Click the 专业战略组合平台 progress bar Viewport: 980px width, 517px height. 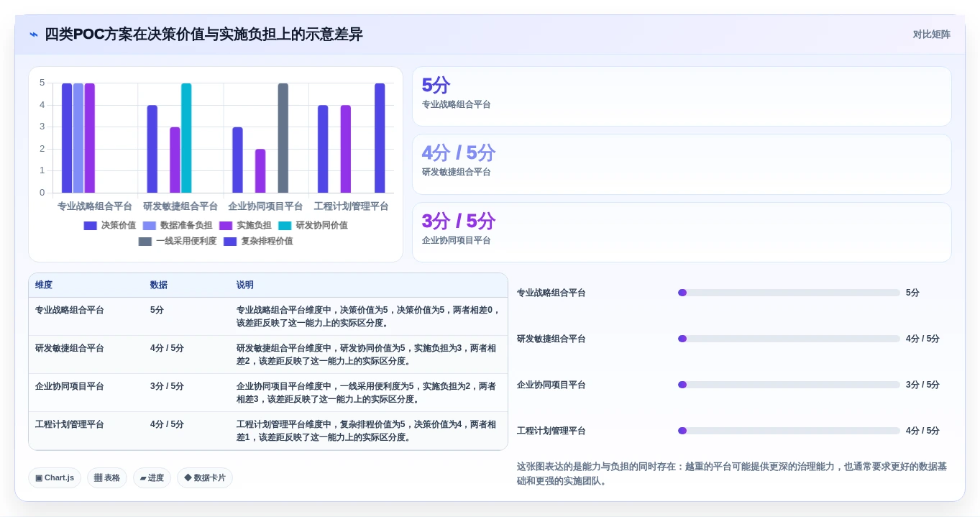[789, 293]
